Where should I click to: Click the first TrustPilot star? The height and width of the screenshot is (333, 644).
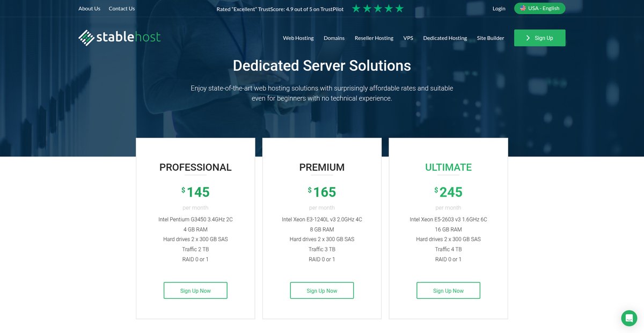[356, 9]
